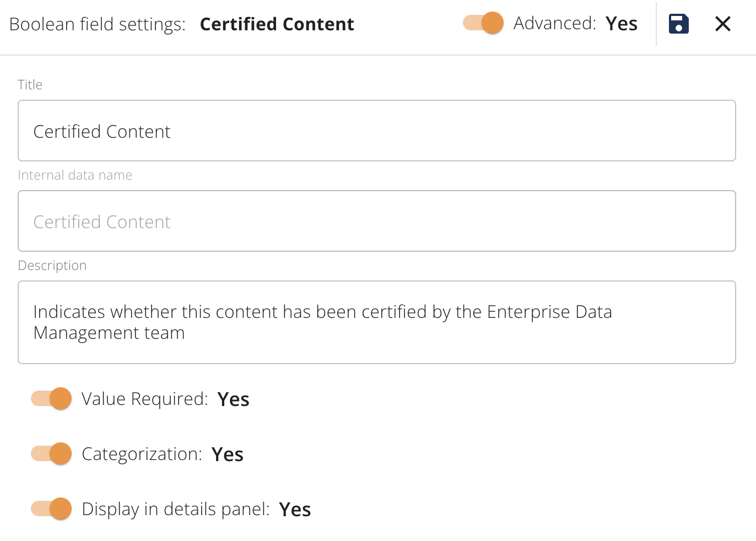Switch off Display in details panel
The height and width of the screenshot is (541, 756).
tap(51, 508)
